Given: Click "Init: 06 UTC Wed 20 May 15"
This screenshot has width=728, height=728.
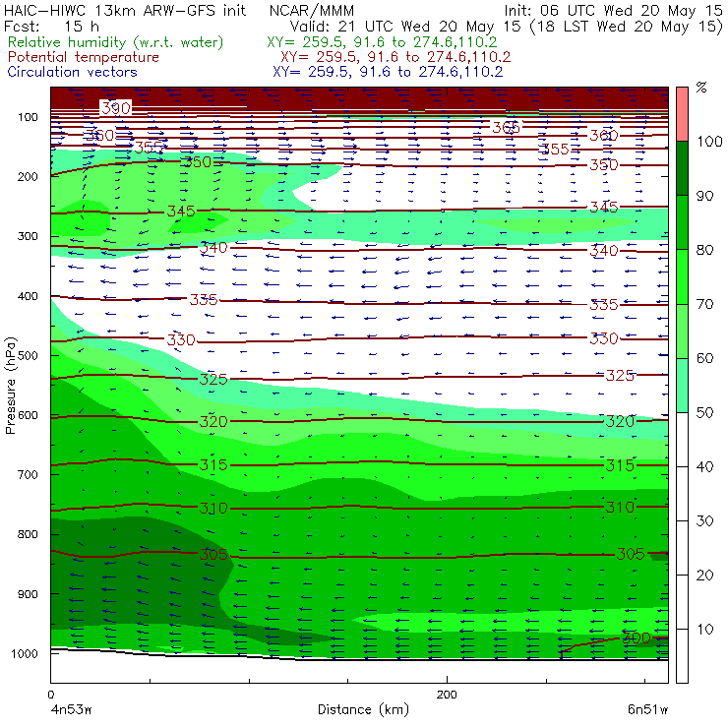Looking at the screenshot, I should point(613,11).
